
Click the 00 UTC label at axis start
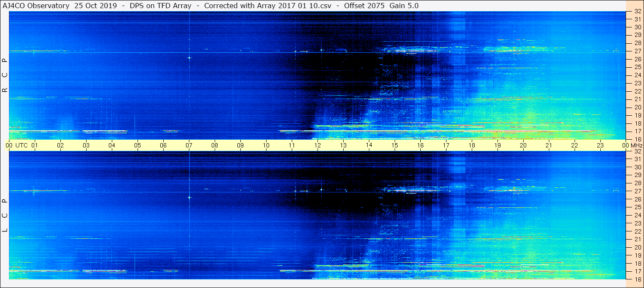pos(18,145)
